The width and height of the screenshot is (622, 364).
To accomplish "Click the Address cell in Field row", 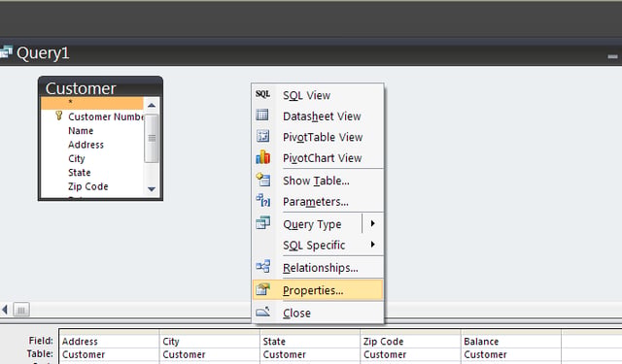I will point(109,341).
